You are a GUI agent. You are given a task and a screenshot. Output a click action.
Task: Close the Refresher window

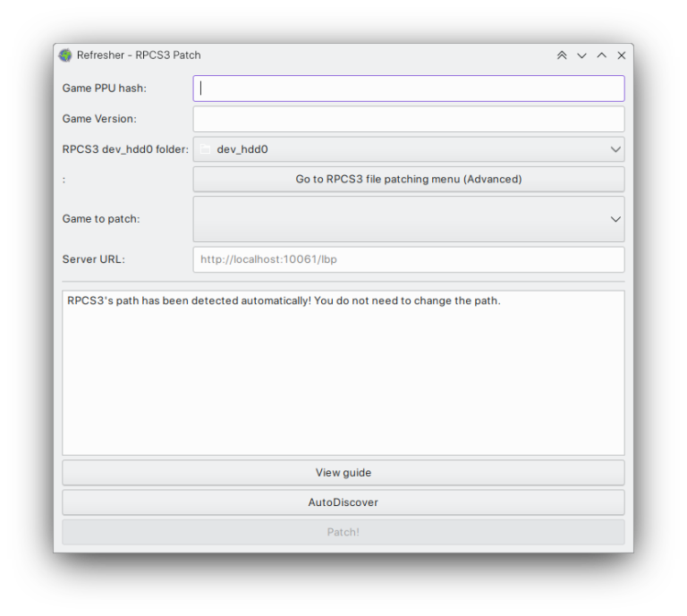pos(622,55)
